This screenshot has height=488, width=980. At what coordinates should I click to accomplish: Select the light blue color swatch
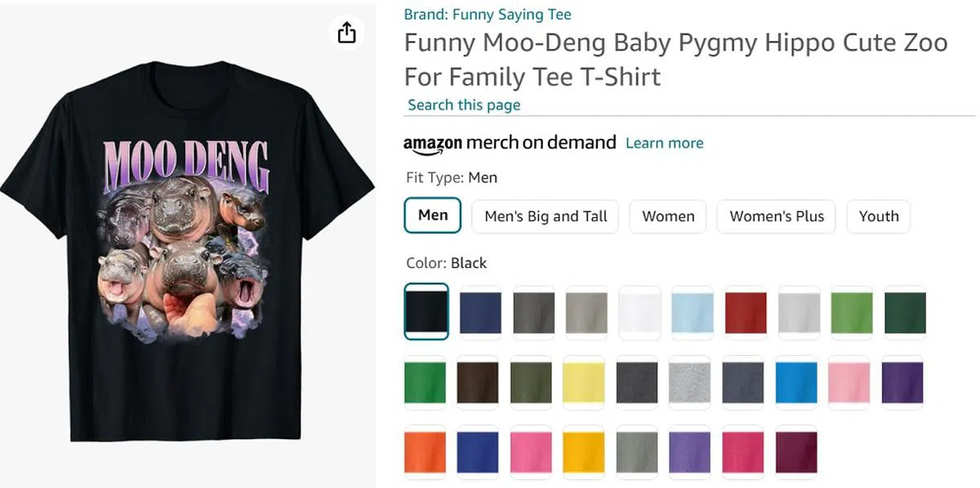(693, 312)
